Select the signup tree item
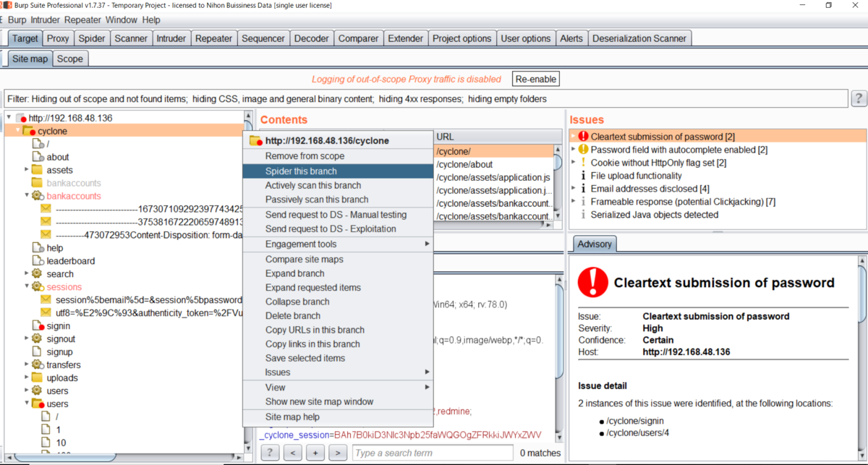Viewport: 868px width, 465px height. click(x=59, y=352)
